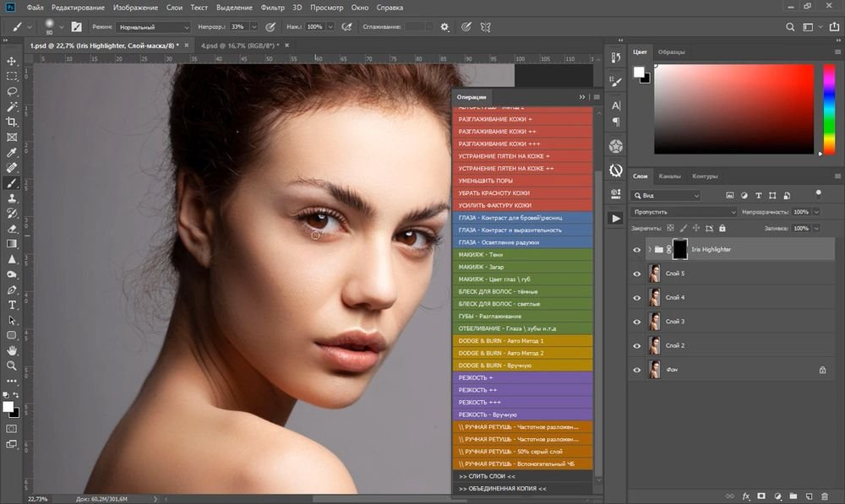Select the Crop tool
The height and width of the screenshot is (504, 845).
[12, 122]
